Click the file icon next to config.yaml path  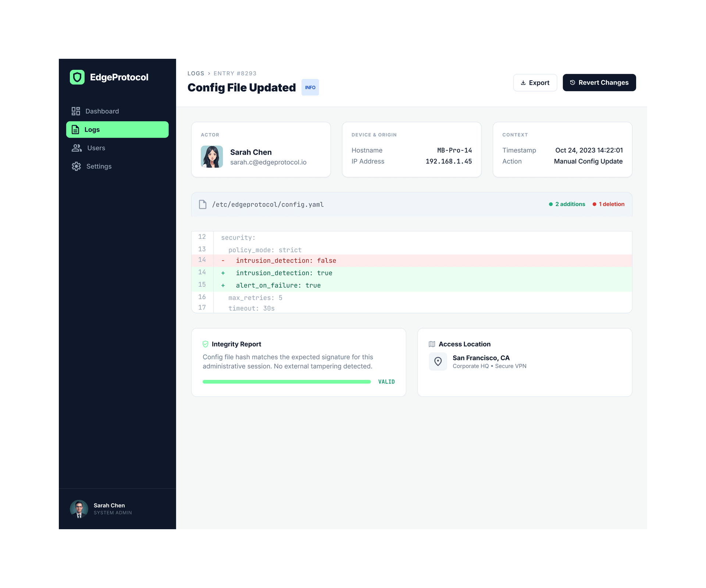point(203,204)
